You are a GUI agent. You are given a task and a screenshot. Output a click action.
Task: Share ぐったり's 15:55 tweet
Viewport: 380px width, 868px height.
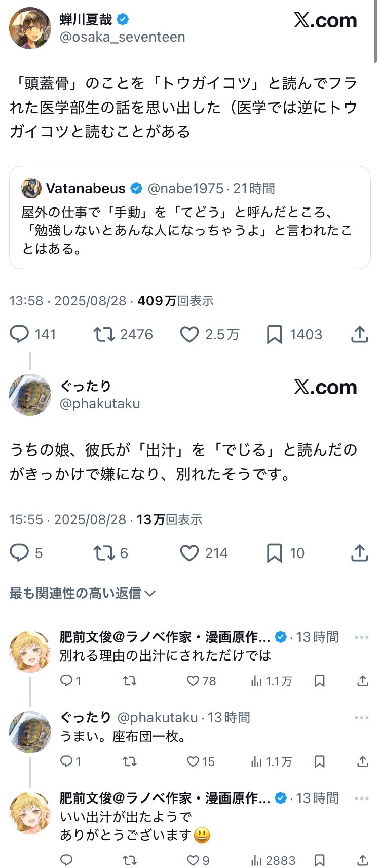click(x=359, y=553)
